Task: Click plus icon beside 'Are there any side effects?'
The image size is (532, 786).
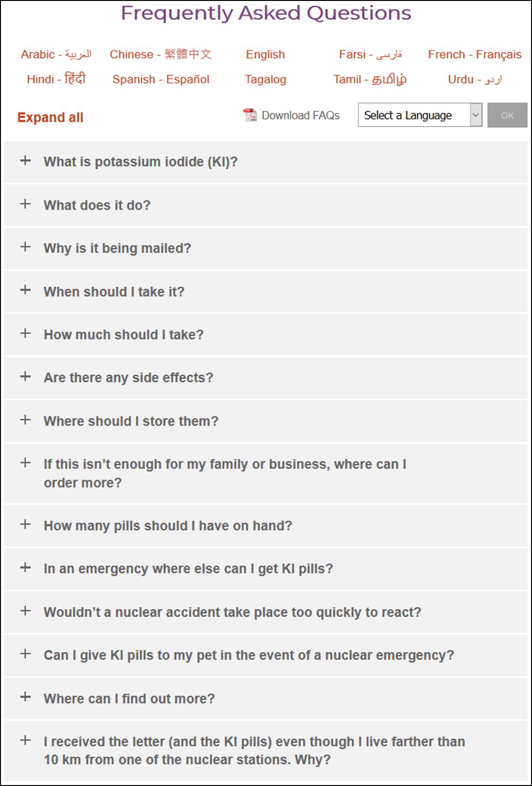Action: [25, 376]
